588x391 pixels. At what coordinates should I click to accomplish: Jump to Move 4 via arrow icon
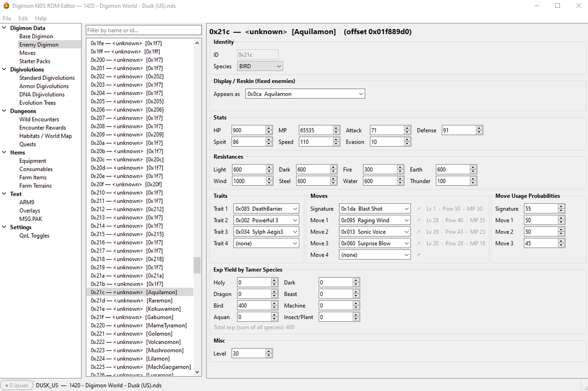pos(418,255)
